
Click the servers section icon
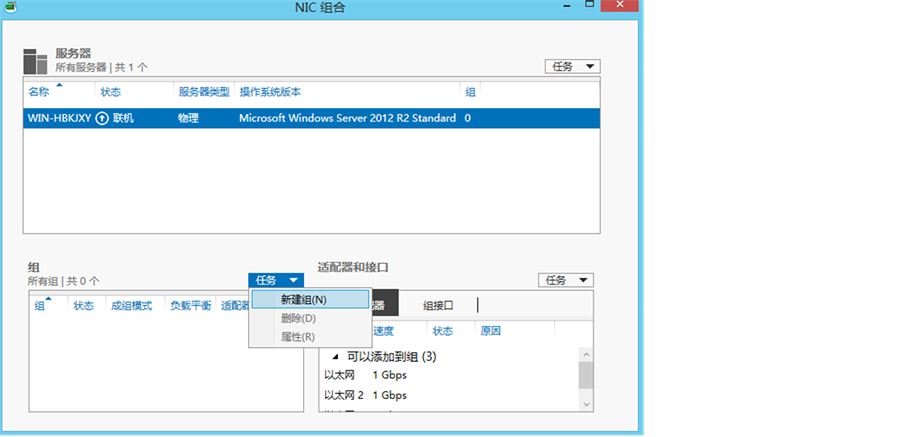click(35, 61)
